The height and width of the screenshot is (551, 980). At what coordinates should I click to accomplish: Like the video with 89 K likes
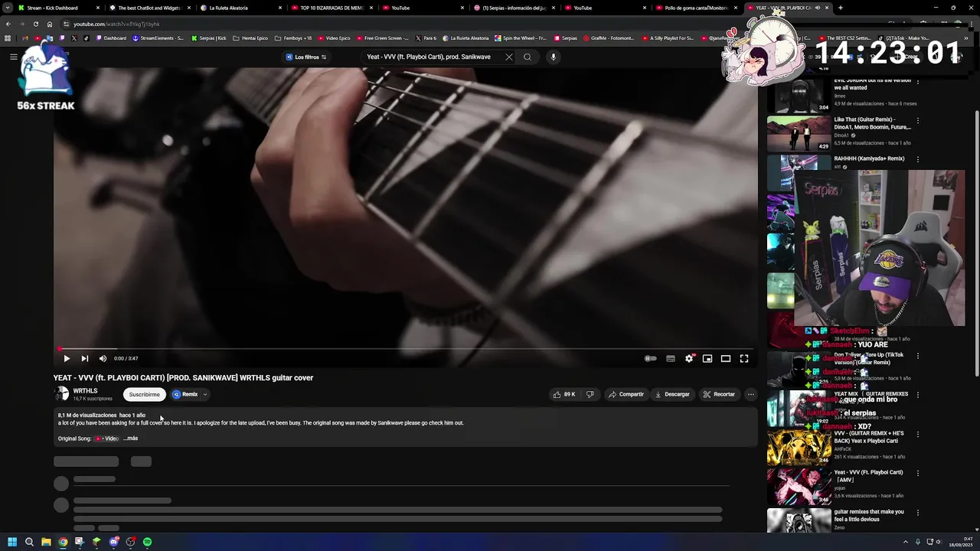[565, 394]
